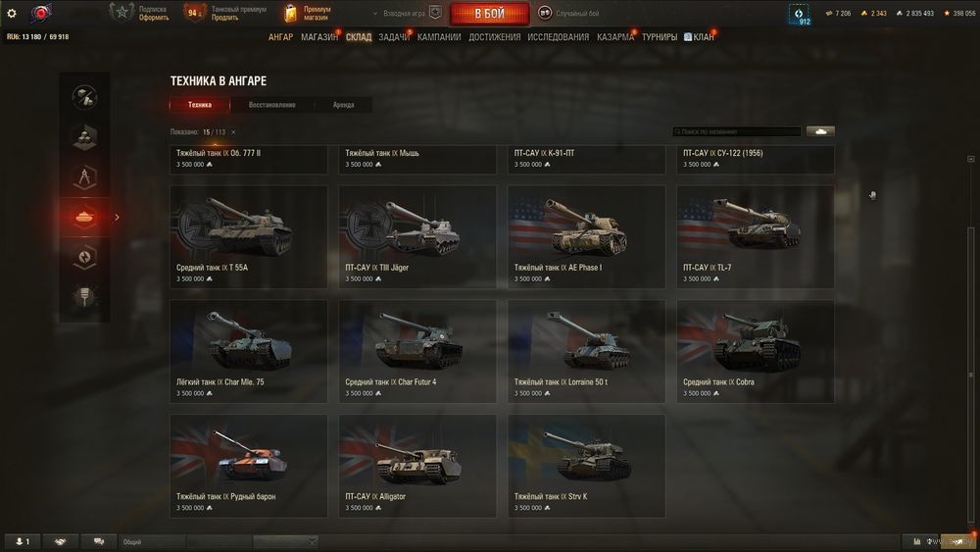980x552 pixels.
Task: Open the chat channels speech-bubble icon
Action: coord(99,541)
